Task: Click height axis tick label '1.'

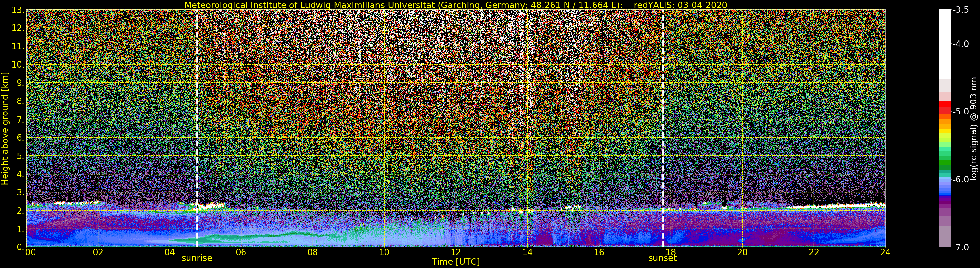Action: coord(20,229)
